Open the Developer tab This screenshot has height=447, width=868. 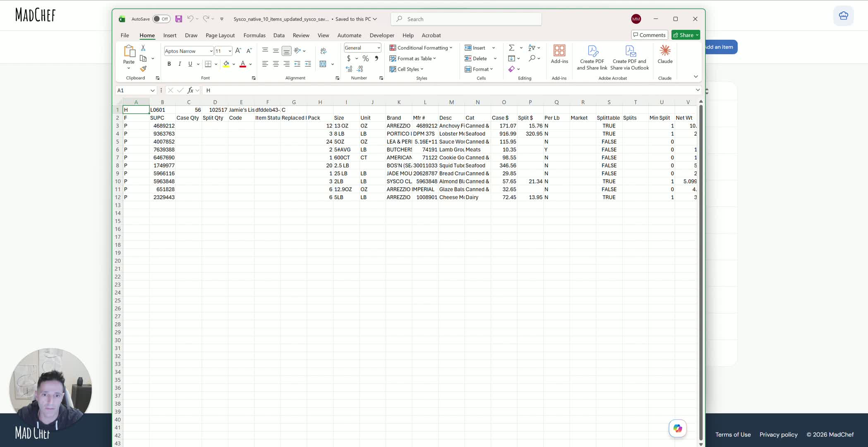click(382, 35)
